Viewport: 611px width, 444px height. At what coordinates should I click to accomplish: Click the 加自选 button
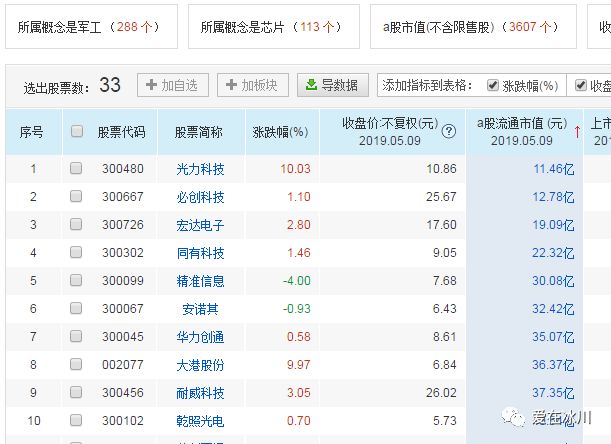(x=173, y=85)
